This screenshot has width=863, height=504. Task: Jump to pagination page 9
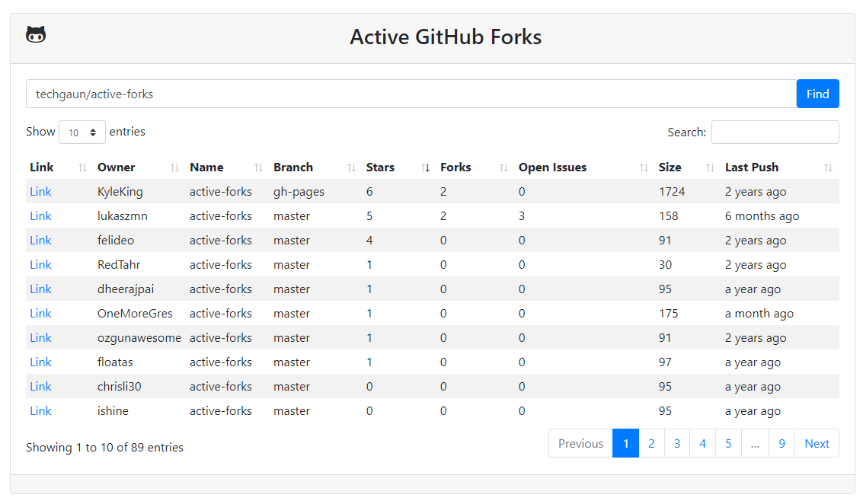(781, 444)
